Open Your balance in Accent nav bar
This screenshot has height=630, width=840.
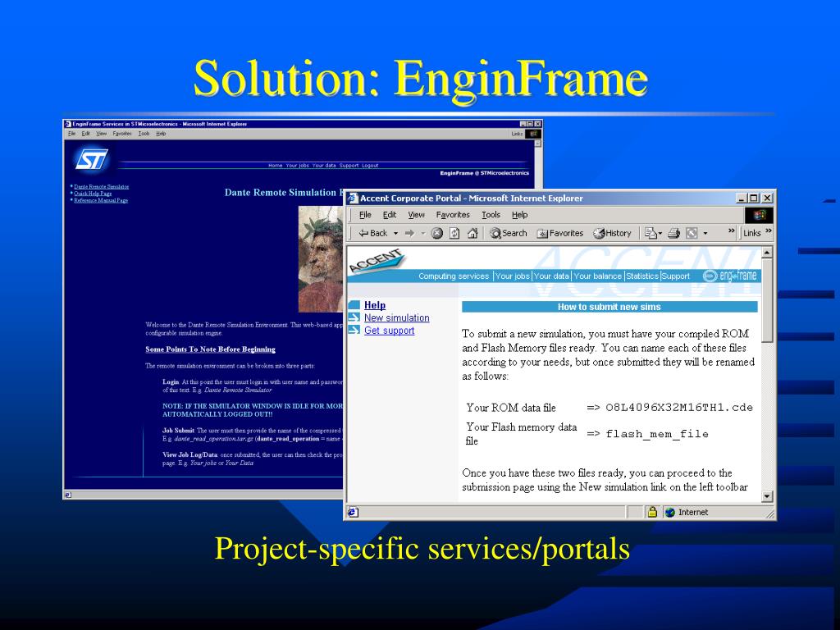point(597,276)
